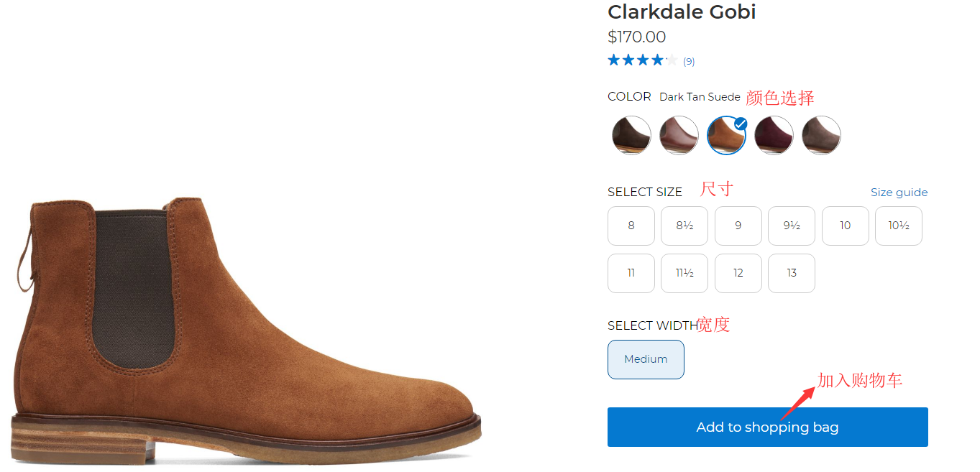This screenshot has width=980, height=472.
Task: Choose shoe size 8½
Action: click(684, 226)
